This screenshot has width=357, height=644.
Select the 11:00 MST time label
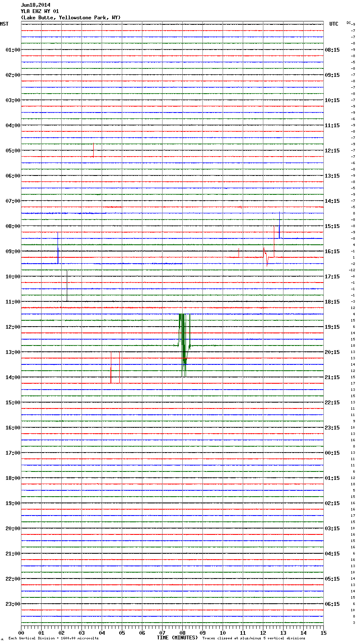(x=13, y=302)
